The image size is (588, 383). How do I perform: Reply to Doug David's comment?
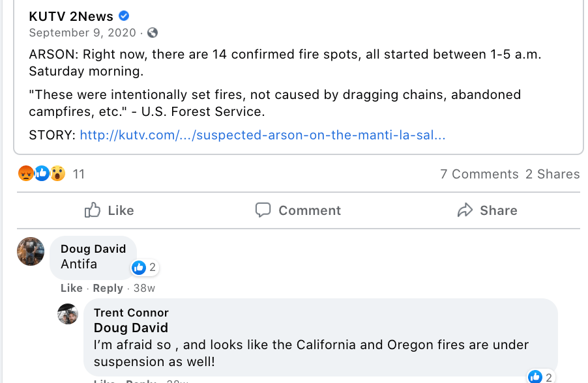pyautogui.click(x=108, y=288)
